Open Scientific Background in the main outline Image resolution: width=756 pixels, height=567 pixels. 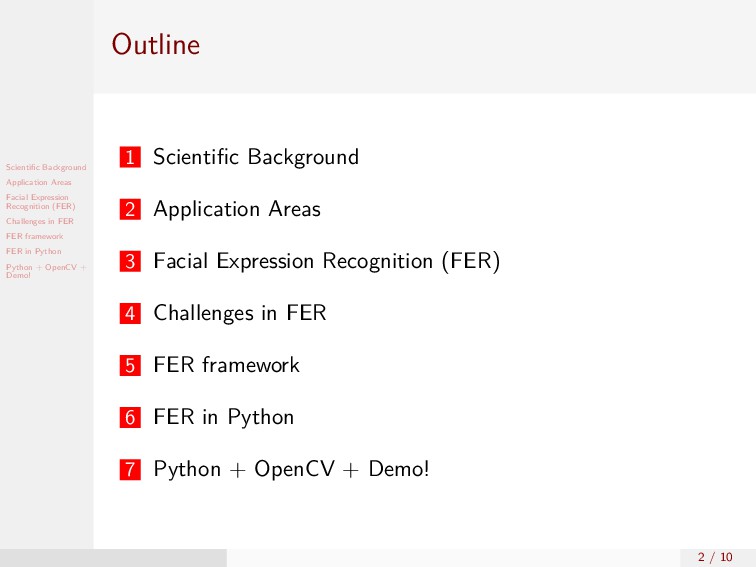(x=256, y=157)
